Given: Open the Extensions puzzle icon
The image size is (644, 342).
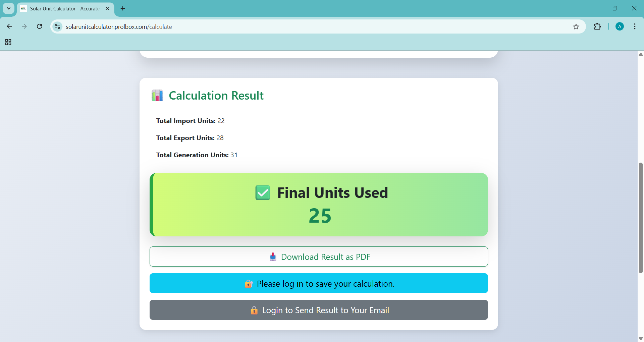Looking at the screenshot, I should [x=597, y=26].
